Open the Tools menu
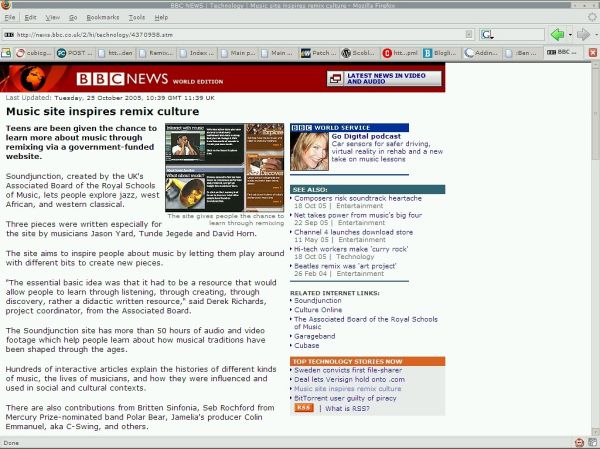The width and height of the screenshot is (600, 449). point(137,17)
